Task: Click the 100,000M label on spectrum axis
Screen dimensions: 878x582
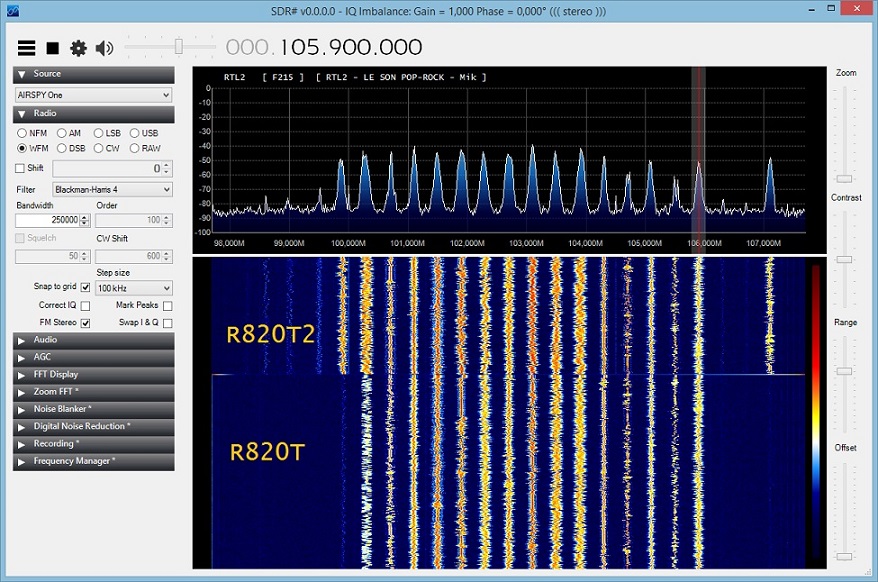Action: 348,244
